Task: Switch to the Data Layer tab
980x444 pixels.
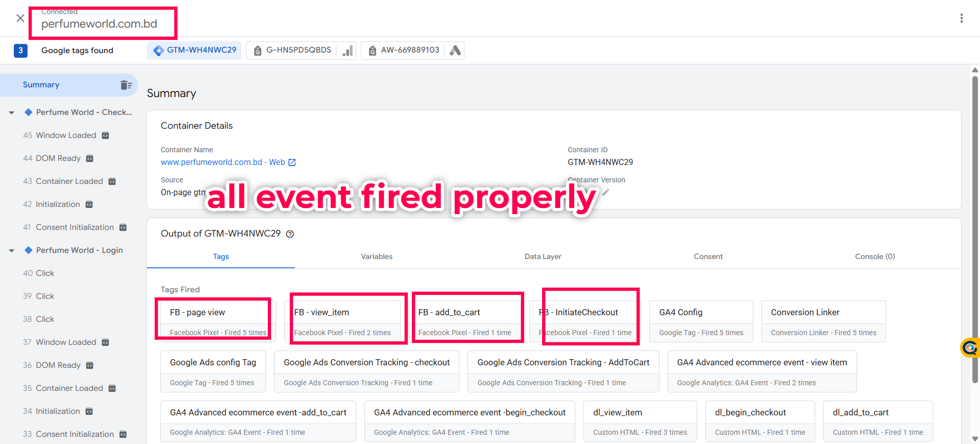Action: point(543,256)
